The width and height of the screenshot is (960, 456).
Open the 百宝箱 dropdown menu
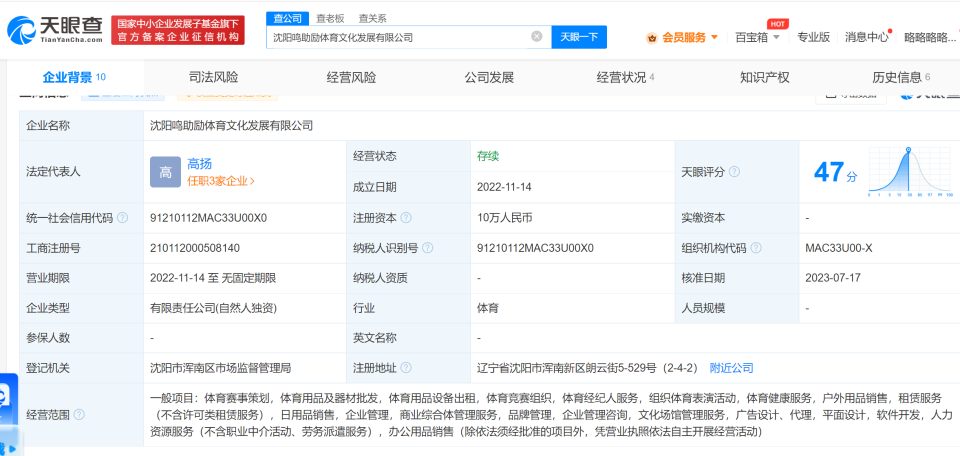[x=757, y=37]
